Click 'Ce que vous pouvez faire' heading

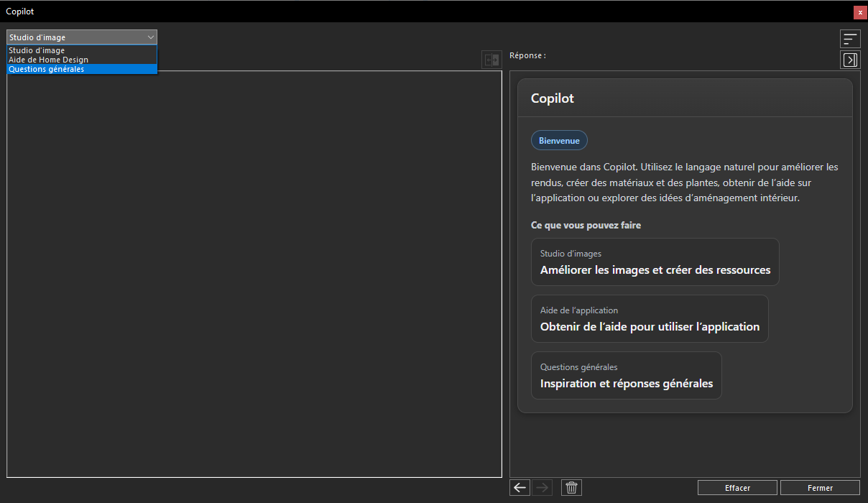click(x=586, y=225)
